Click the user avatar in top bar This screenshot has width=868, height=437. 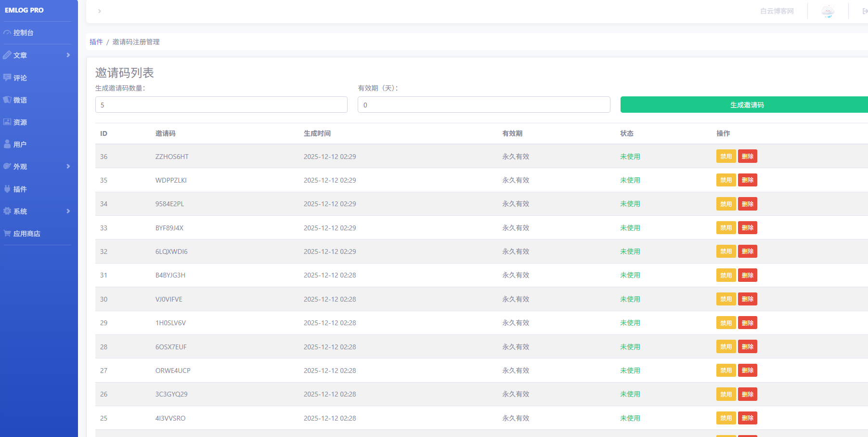point(828,11)
